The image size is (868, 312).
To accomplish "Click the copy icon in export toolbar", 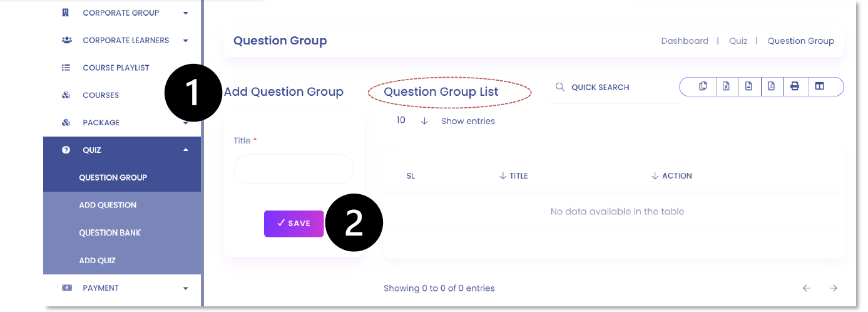I will click(x=703, y=86).
